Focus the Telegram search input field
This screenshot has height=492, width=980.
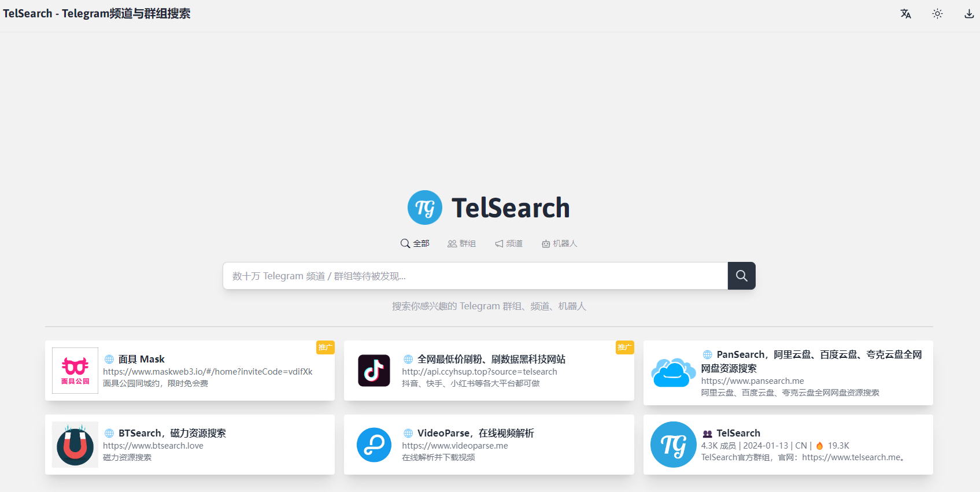coord(475,276)
